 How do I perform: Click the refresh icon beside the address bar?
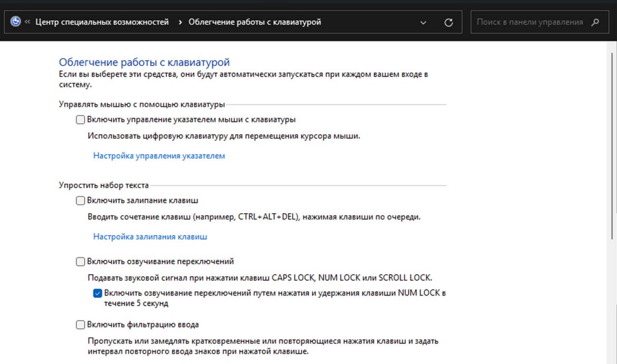[448, 23]
